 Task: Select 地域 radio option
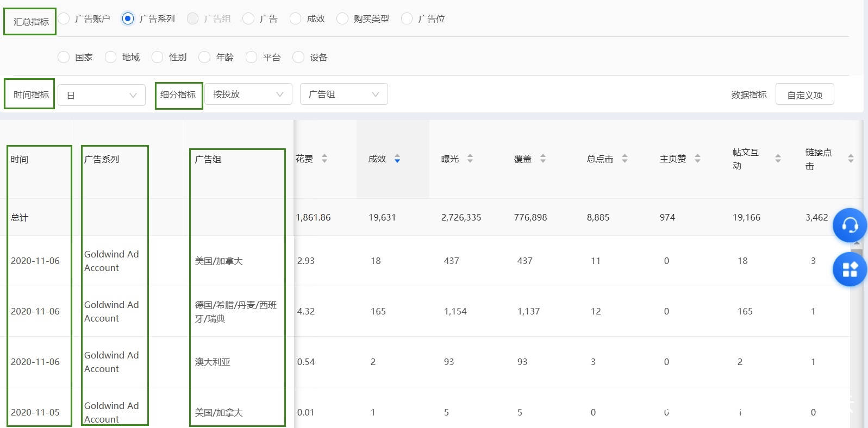tap(110, 57)
